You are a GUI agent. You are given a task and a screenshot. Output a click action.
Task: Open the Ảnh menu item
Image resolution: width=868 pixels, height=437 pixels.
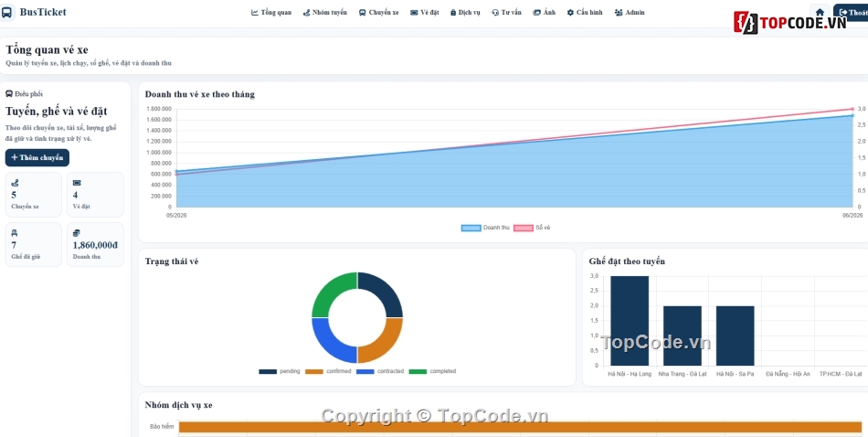(x=545, y=12)
